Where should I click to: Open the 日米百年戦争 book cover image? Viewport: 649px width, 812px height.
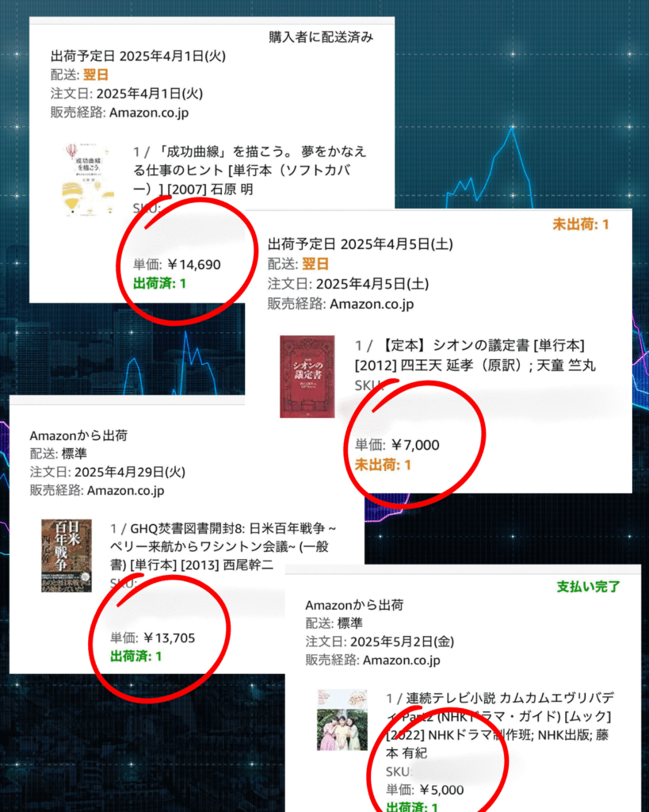[x=67, y=556]
